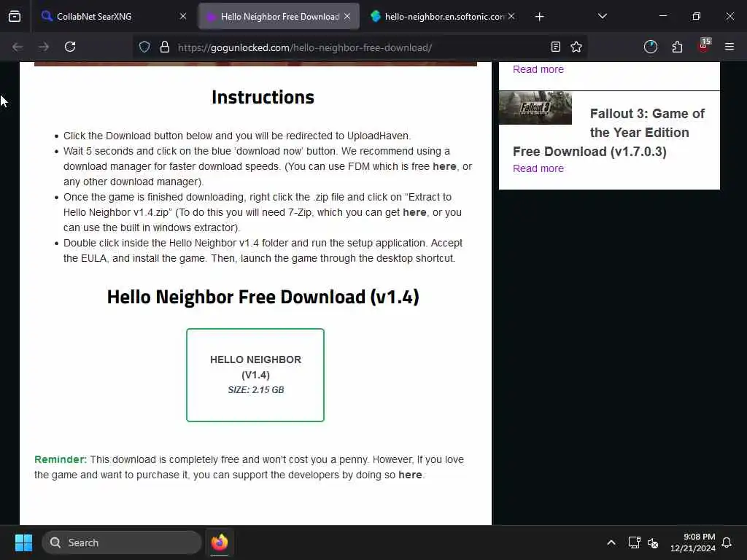This screenshot has width=747, height=560.
Task: Open the muted volume tray icon
Action: [x=653, y=542]
